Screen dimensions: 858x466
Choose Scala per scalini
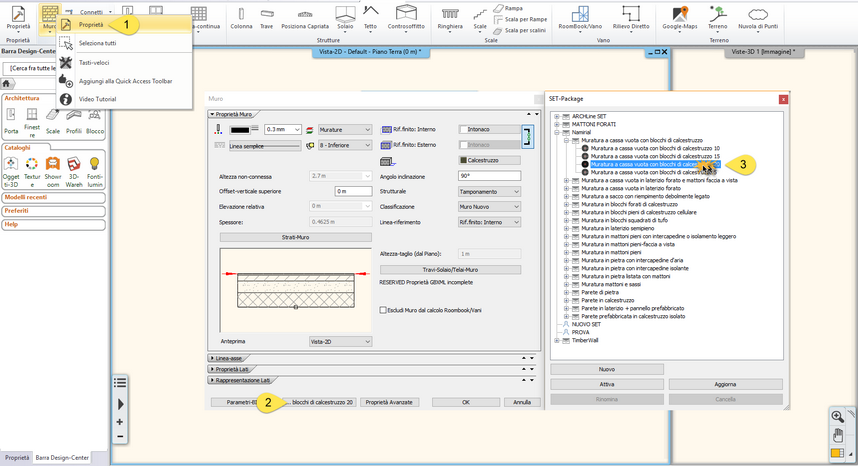coord(520,30)
